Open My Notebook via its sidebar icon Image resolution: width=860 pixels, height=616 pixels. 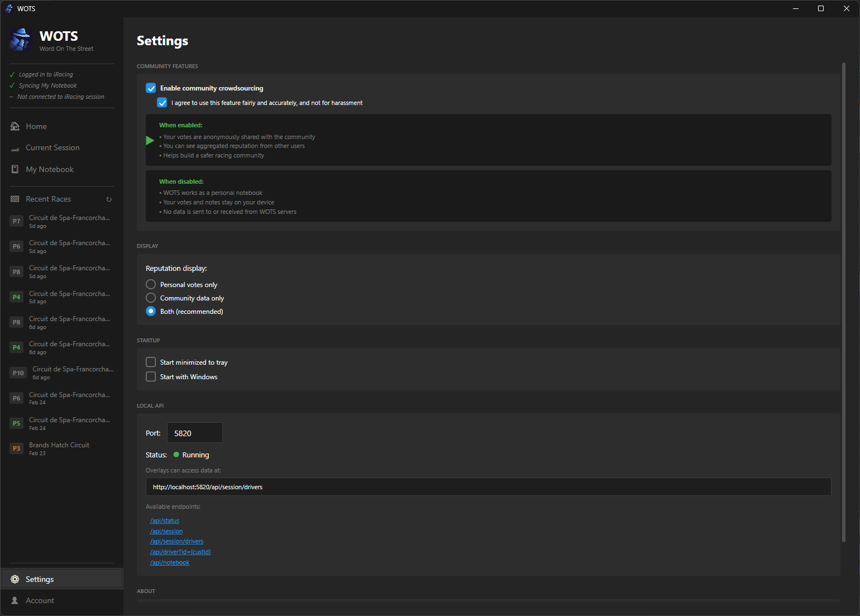pyautogui.click(x=15, y=169)
